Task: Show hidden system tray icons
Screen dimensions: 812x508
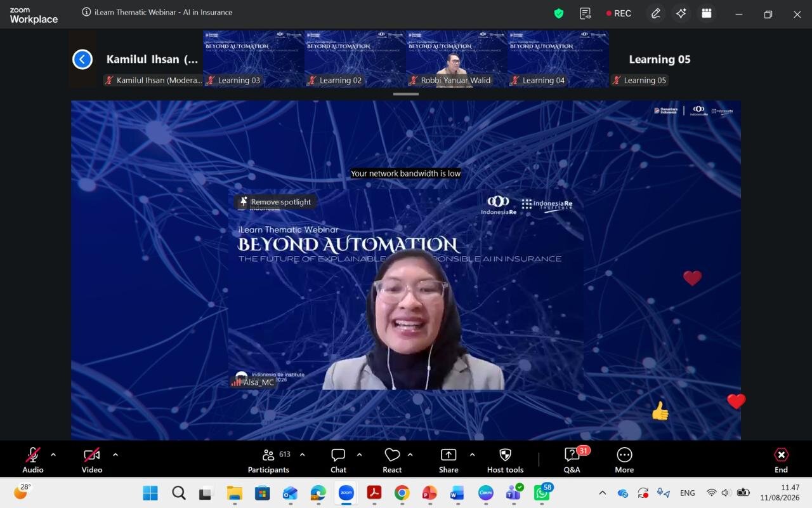Action: coord(602,493)
